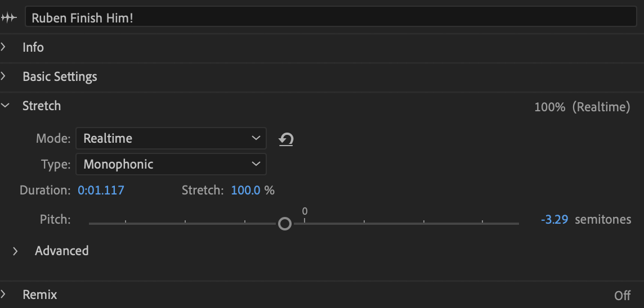Viewport: 644px width, 308px height.
Task: Collapse the Stretch section chevron
Action: point(5,106)
